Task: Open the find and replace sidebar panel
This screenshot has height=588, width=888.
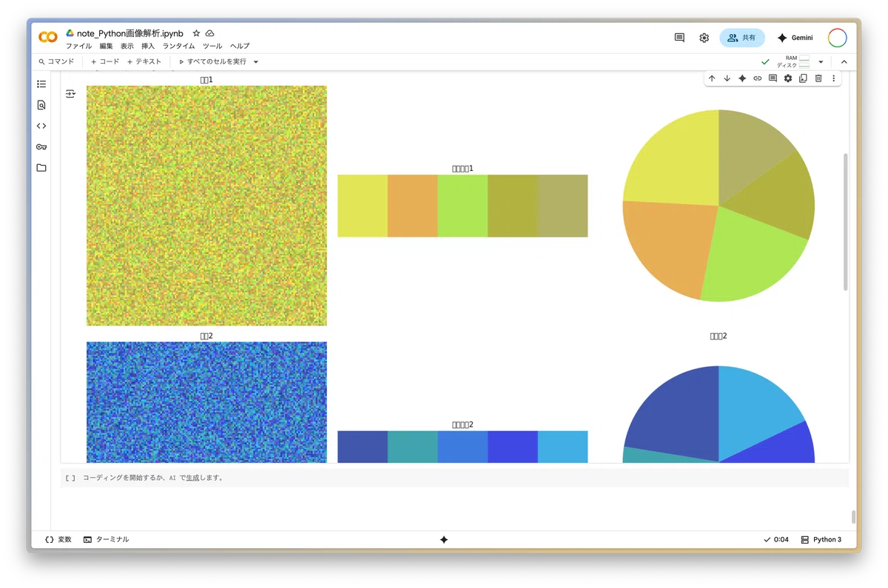Action: coord(41,105)
